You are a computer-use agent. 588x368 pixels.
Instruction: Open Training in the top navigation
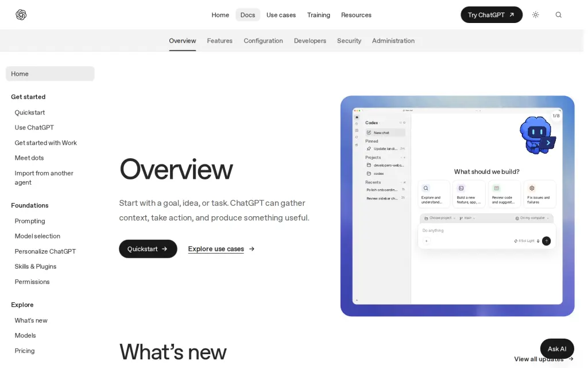tap(318, 14)
